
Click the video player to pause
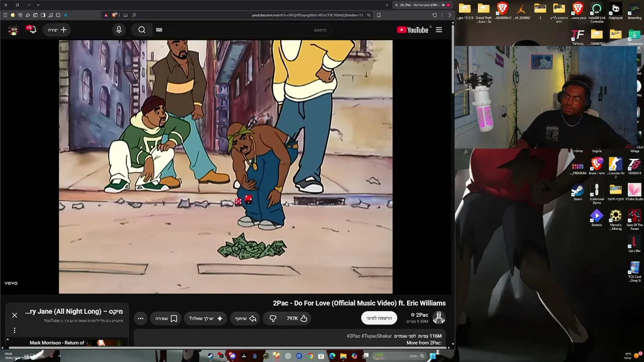(x=225, y=167)
